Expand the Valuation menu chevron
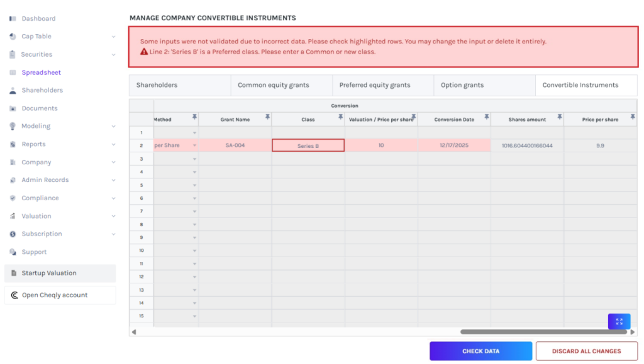Screen dimensions: 644x364 pos(113,215)
